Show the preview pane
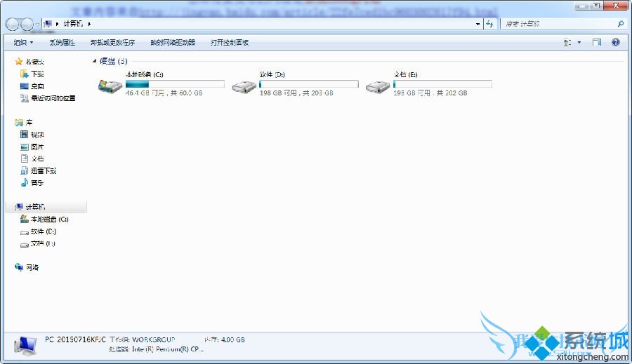632x364 pixels. tap(596, 42)
